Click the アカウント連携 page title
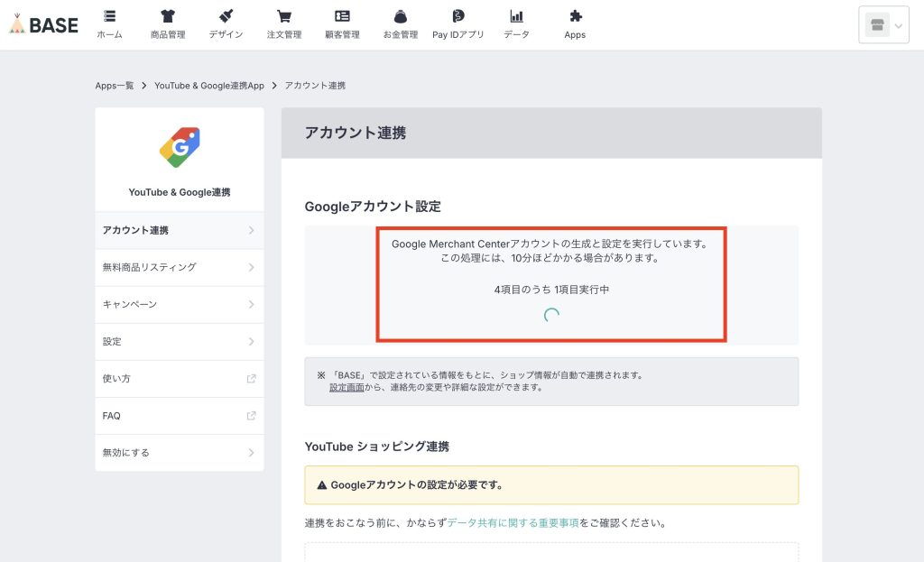The height and width of the screenshot is (562, 924). [356, 134]
